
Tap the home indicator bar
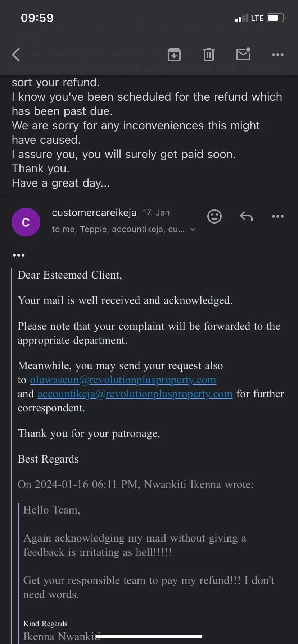point(149,636)
